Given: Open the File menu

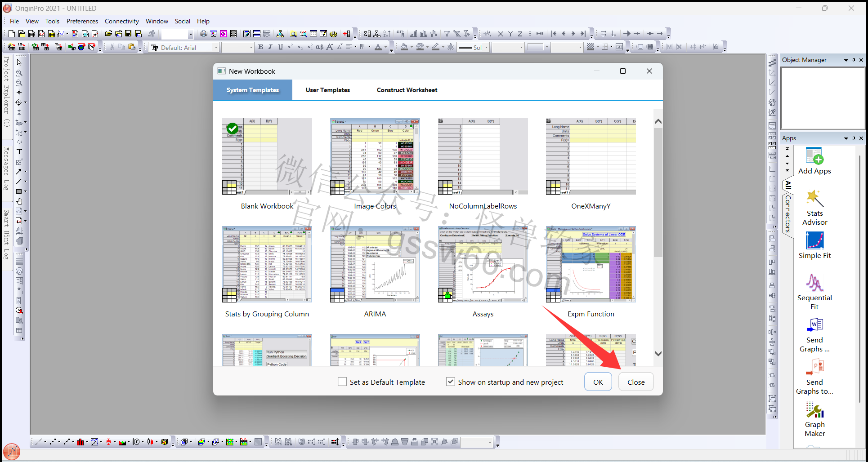Looking at the screenshot, I should pos(14,21).
